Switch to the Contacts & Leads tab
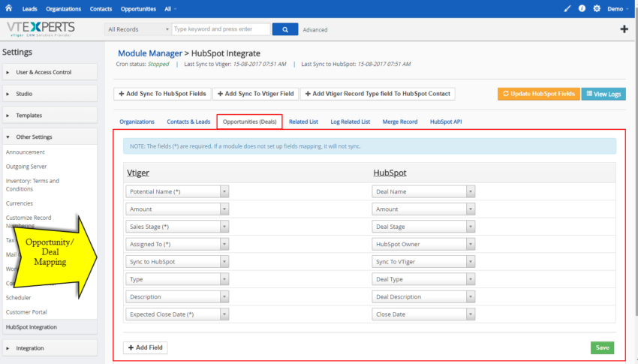This screenshot has height=364, width=638. pyautogui.click(x=188, y=122)
